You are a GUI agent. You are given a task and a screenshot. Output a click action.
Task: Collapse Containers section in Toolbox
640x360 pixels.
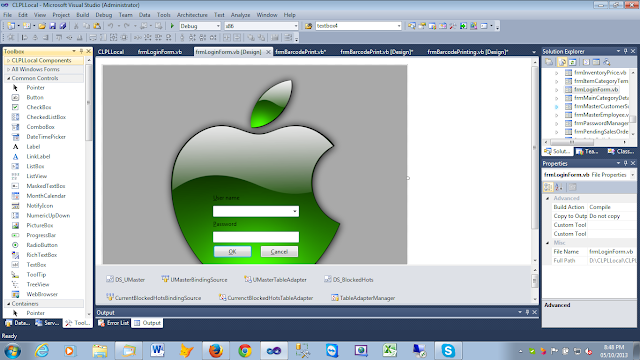click(x=9, y=304)
